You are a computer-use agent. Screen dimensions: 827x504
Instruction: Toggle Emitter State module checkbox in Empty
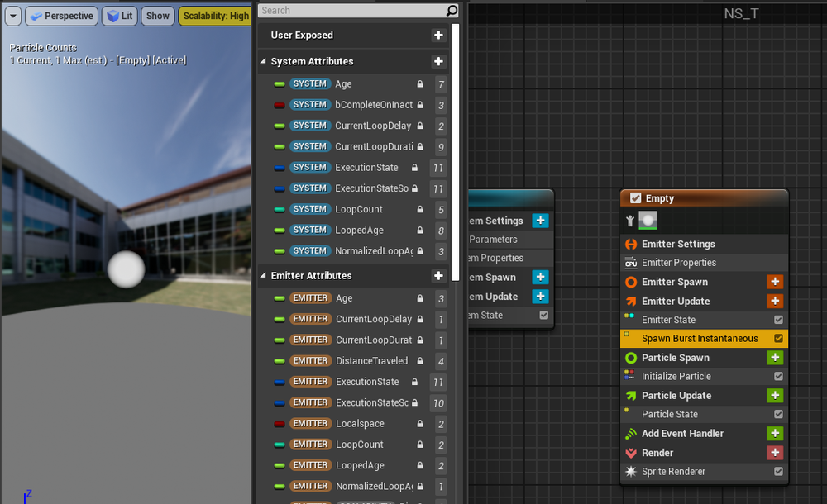[x=778, y=320]
